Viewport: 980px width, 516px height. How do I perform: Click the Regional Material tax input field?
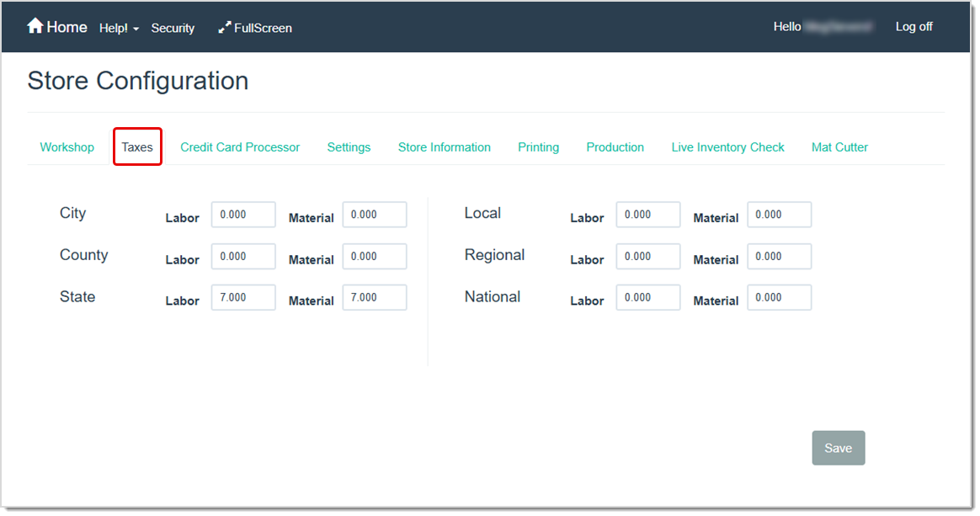[779, 256]
